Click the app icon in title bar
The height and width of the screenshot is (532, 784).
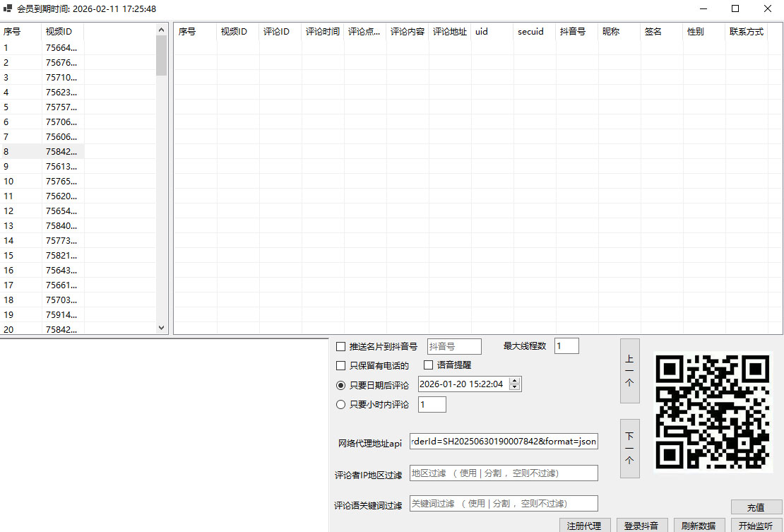[8, 8]
